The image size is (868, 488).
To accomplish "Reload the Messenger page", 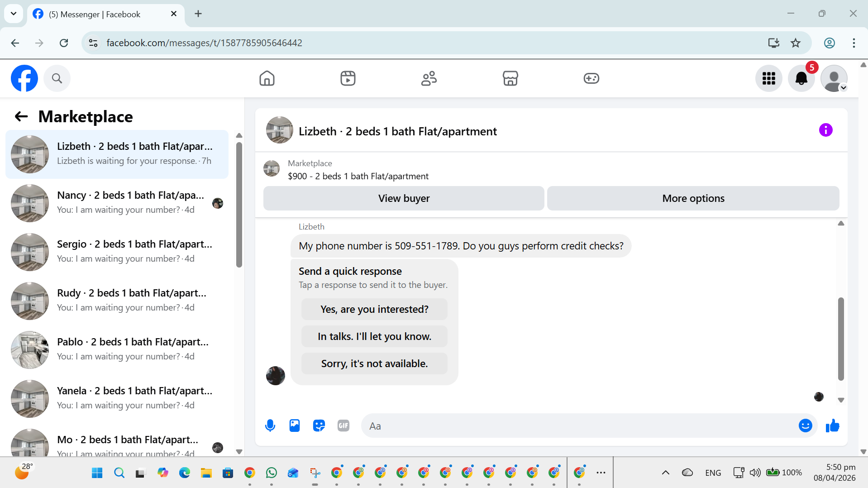I will pos(64,43).
